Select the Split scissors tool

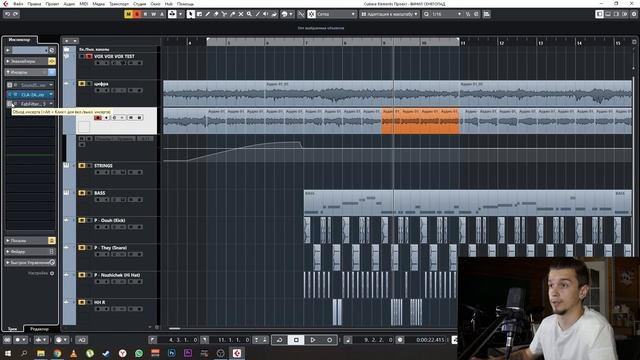point(224,14)
